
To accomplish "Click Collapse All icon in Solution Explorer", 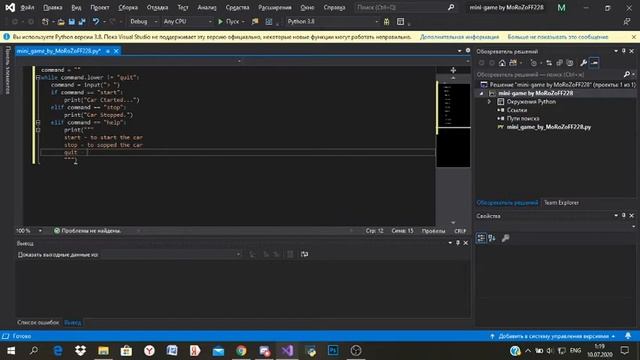I will coord(559,63).
